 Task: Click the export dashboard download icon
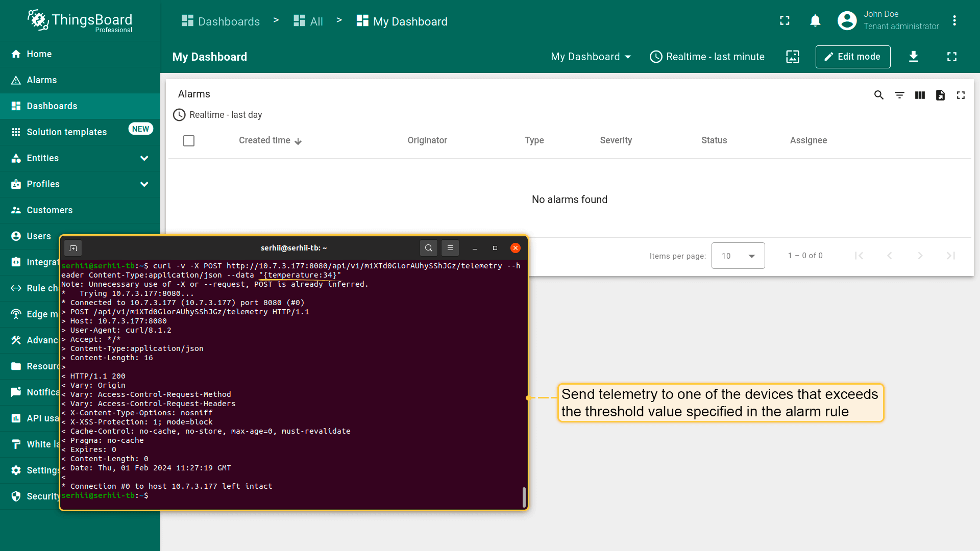(x=914, y=57)
